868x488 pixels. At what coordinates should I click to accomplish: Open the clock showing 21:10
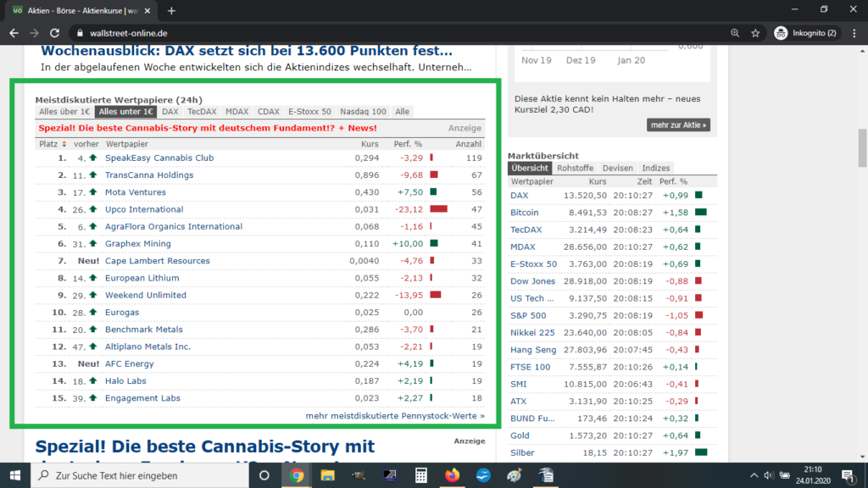813,475
